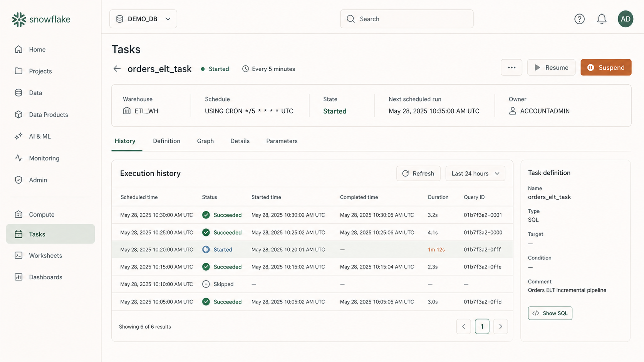Expand the DEMO_DB database selector
The height and width of the screenshot is (362, 644).
[143, 19]
